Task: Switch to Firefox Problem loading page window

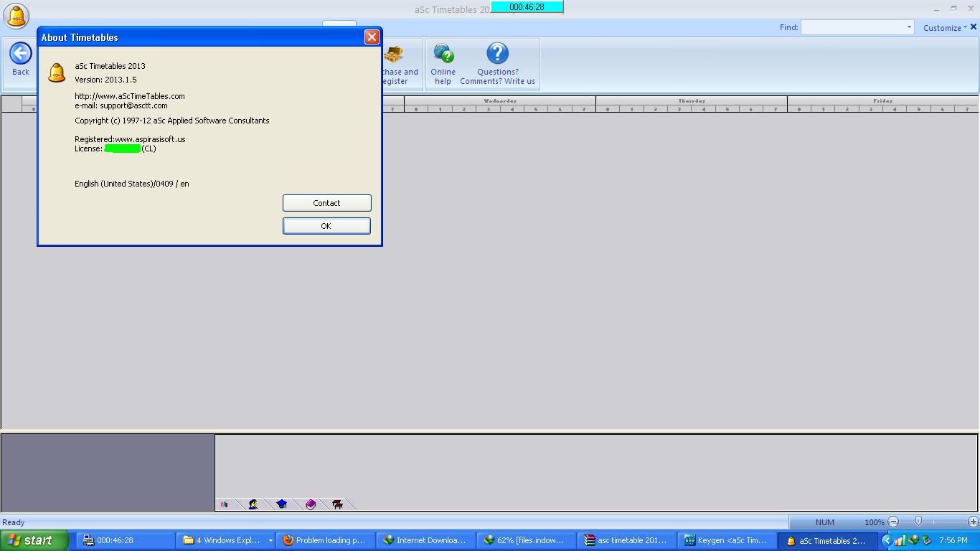Action: (x=326, y=540)
